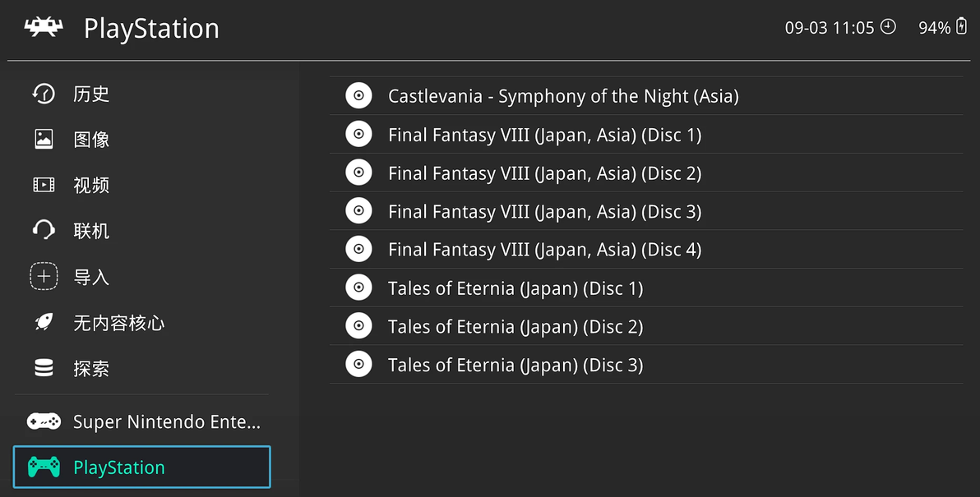The height and width of the screenshot is (497, 980).
Task: Open the 视频 video film icon
Action: click(x=44, y=185)
